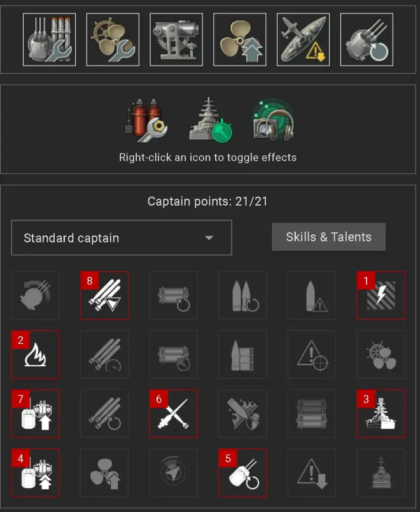This screenshot has height=512, width=420.
Task: Select the Main Armaments Modification upgrade icon
Action: click(x=49, y=39)
